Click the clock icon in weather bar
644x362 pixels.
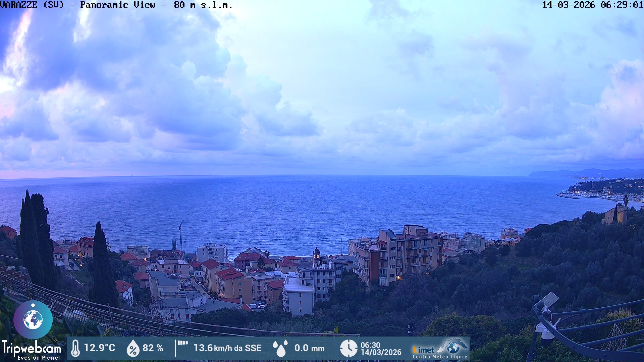[348, 348]
